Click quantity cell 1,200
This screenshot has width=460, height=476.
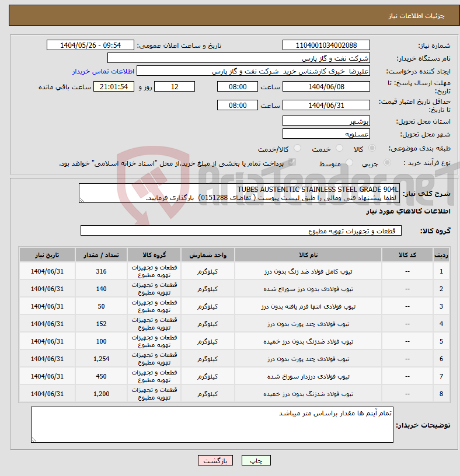click(x=101, y=394)
